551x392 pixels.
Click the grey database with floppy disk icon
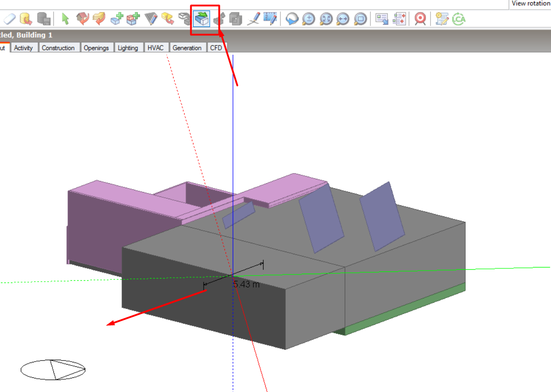point(43,19)
